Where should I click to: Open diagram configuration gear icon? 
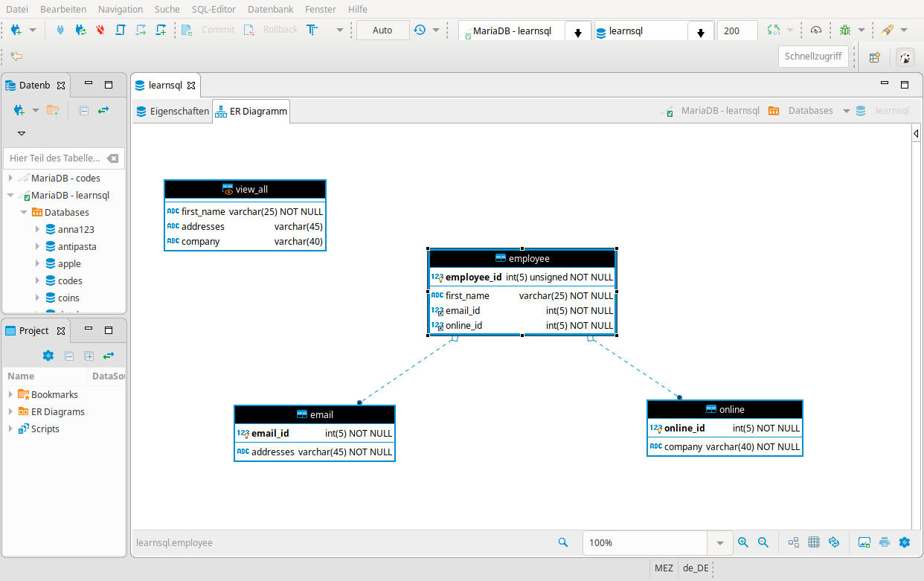click(x=905, y=542)
